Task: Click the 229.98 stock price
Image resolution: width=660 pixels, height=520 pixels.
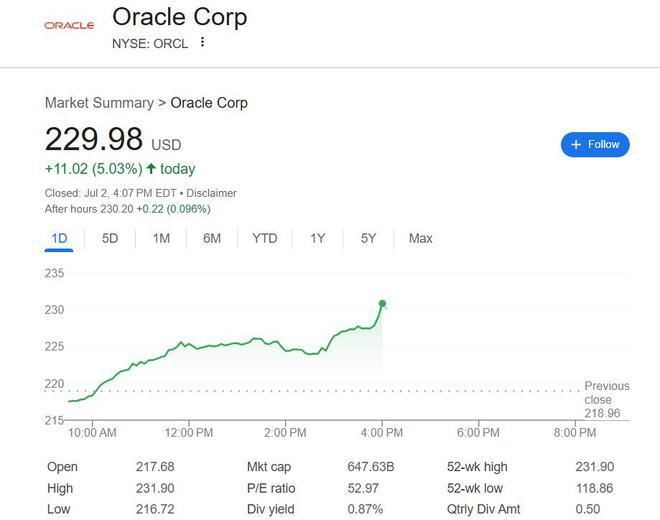Action: coord(94,138)
